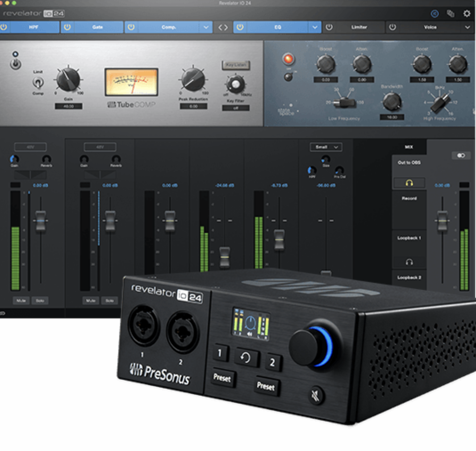Viewport: 476px width, 451px height.
Task: Toggle the Limiter power button
Action: tap(330, 27)
